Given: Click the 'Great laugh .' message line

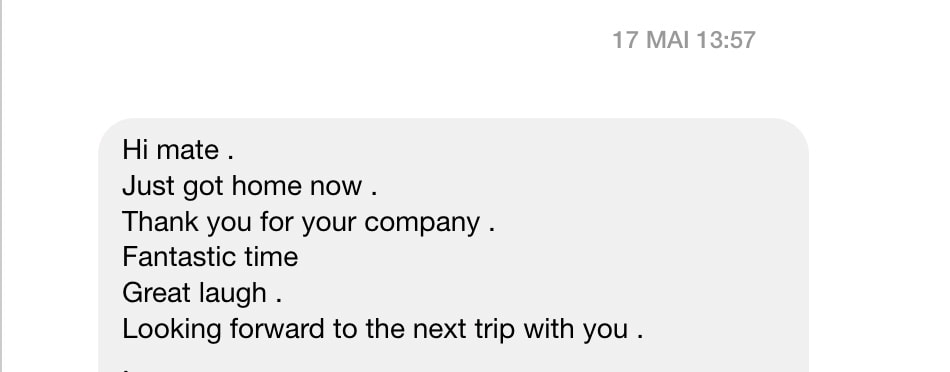Looking at the screenshot, I should (202, 293).
